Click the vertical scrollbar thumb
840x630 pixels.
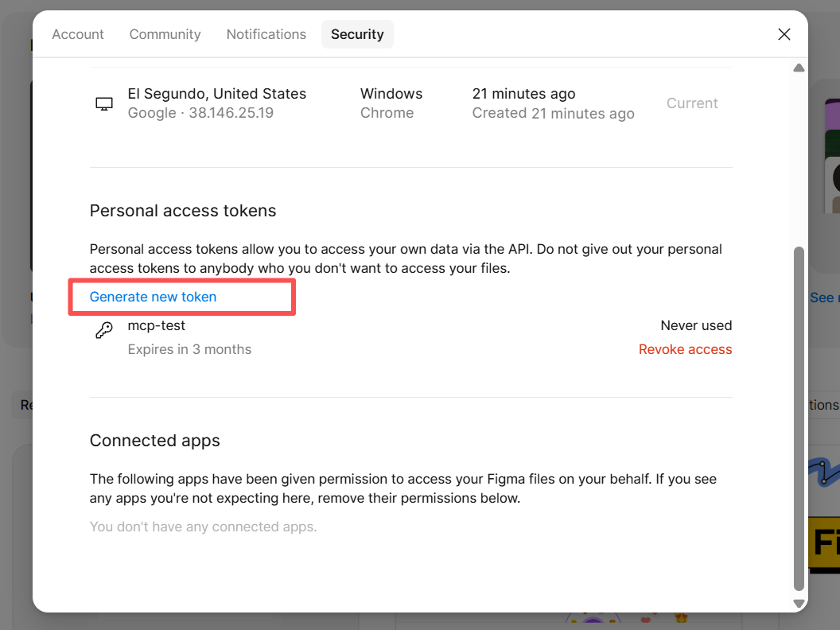(799, 414)
